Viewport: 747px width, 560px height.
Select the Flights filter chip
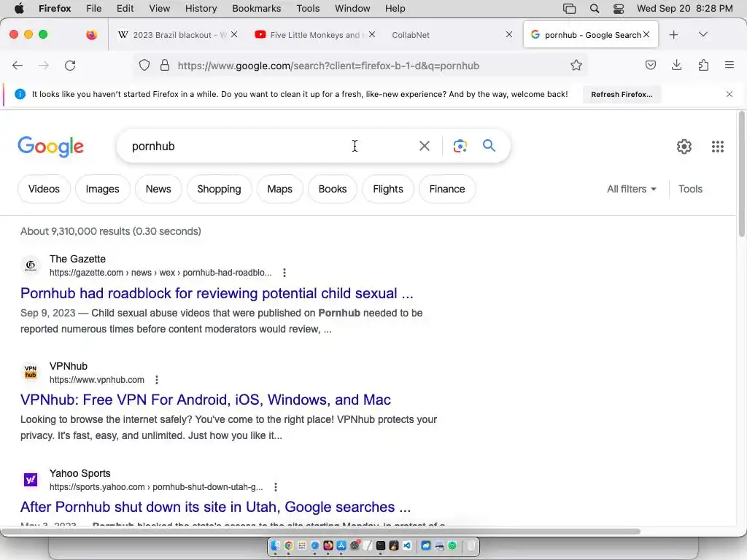pos(388,189)
